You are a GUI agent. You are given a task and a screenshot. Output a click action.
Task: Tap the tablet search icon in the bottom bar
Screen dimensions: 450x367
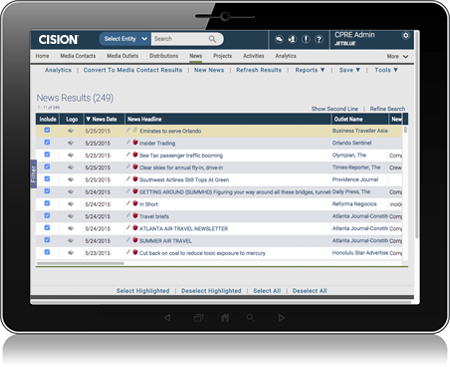click(x=250, y=318)
